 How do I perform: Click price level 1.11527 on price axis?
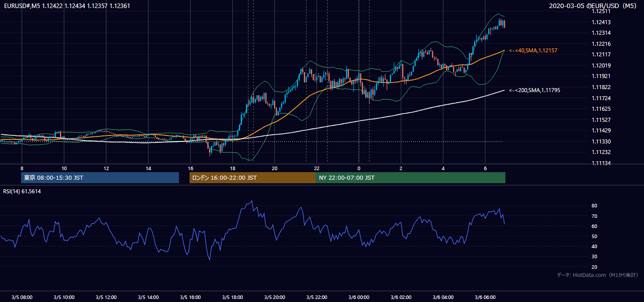click(x=601, y=120)
